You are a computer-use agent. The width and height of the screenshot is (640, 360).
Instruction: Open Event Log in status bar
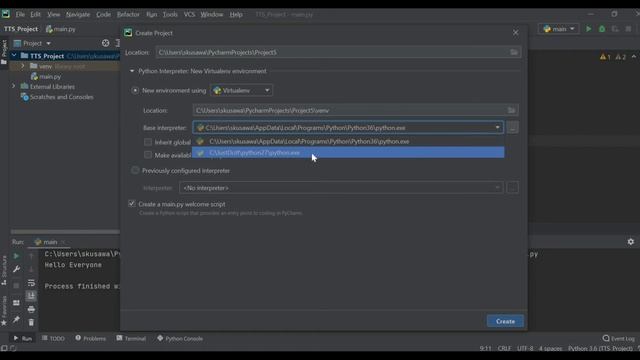(x=618, y=338)
